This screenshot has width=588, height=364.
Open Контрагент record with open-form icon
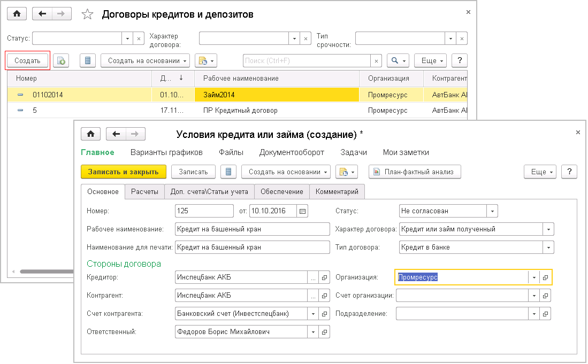324,296
